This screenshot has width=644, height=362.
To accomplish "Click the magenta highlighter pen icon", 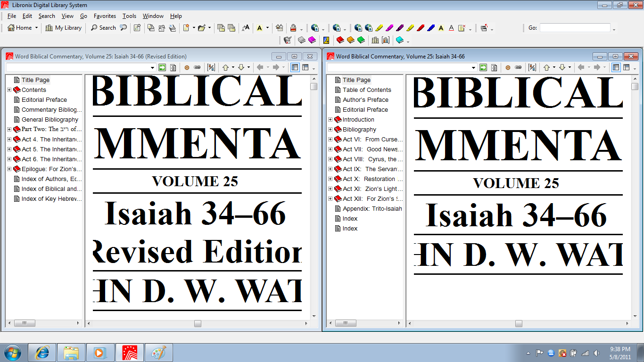I will [389, 28].
